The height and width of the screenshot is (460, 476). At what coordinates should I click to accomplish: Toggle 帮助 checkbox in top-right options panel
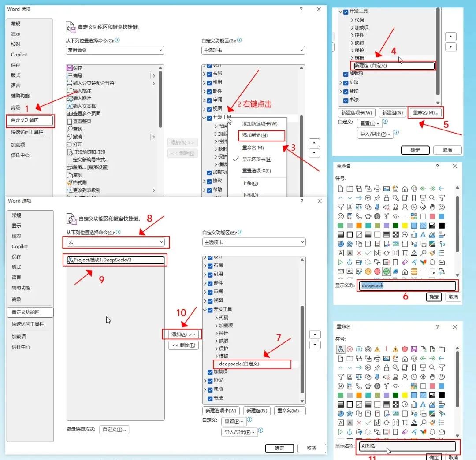pos(346,91)
